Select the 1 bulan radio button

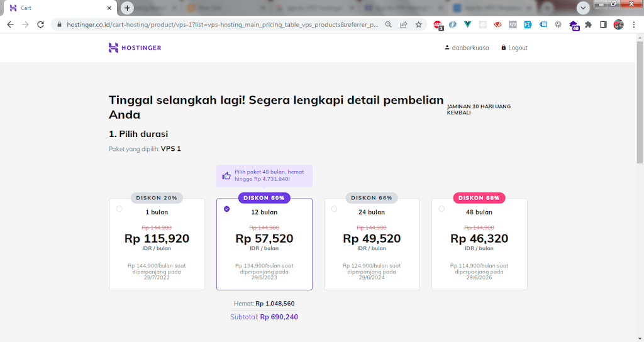click(119, 209)
